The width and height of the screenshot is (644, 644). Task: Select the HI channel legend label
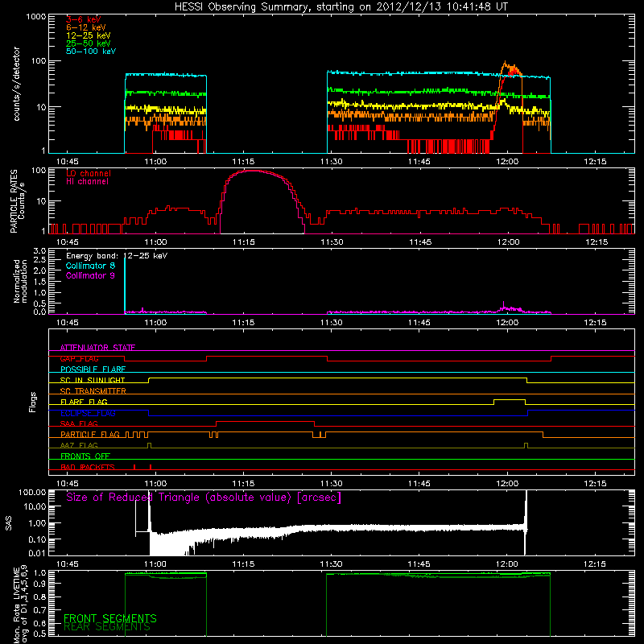coord(87,182)
